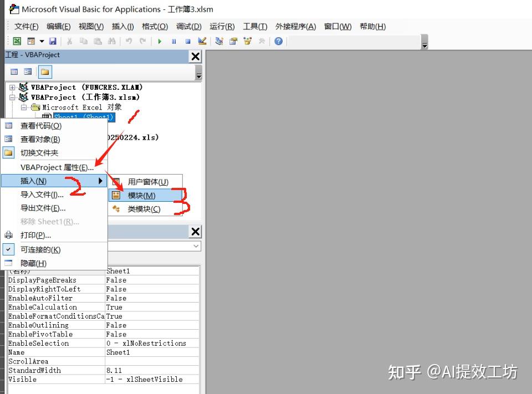The image size is (532, 394).
Task: Expand 插入(N) submenu in context menu
Action: pos(54,181)
